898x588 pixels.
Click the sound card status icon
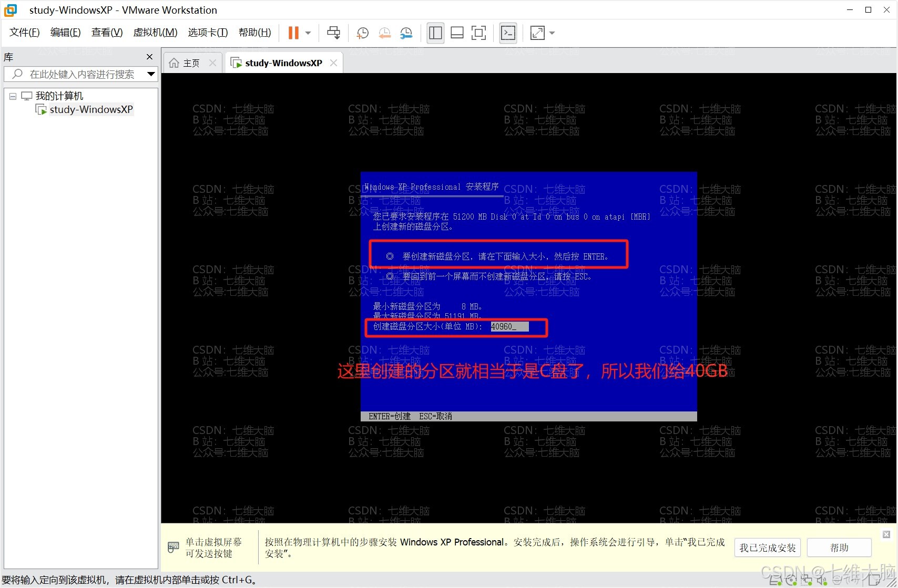point(821,581)
